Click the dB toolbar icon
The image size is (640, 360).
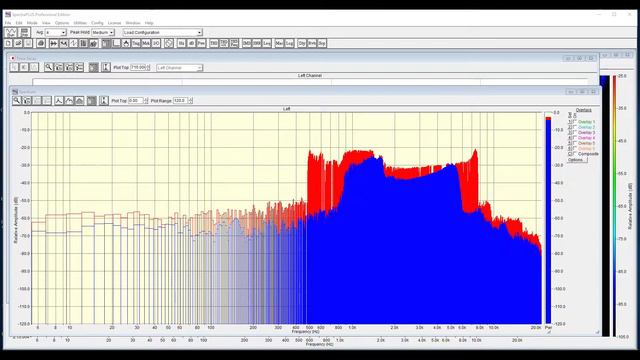click(191, 43)
